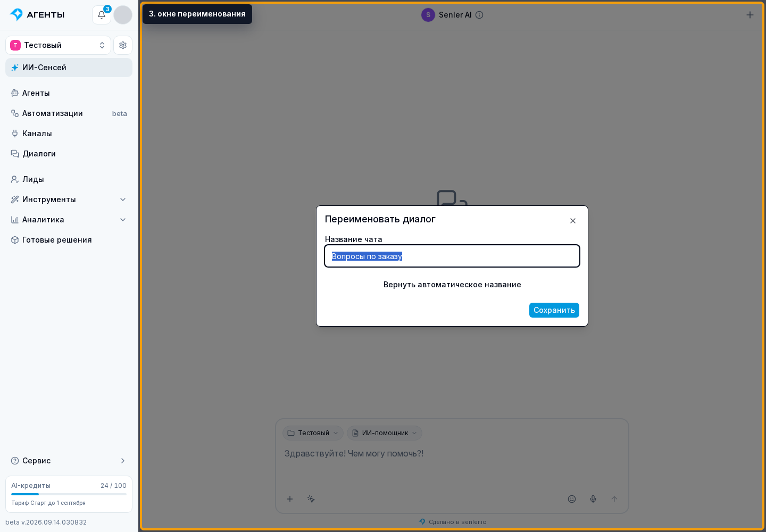766x532 pixels.
Task: Expand the Аналитика section
Action: click(69, 220)
